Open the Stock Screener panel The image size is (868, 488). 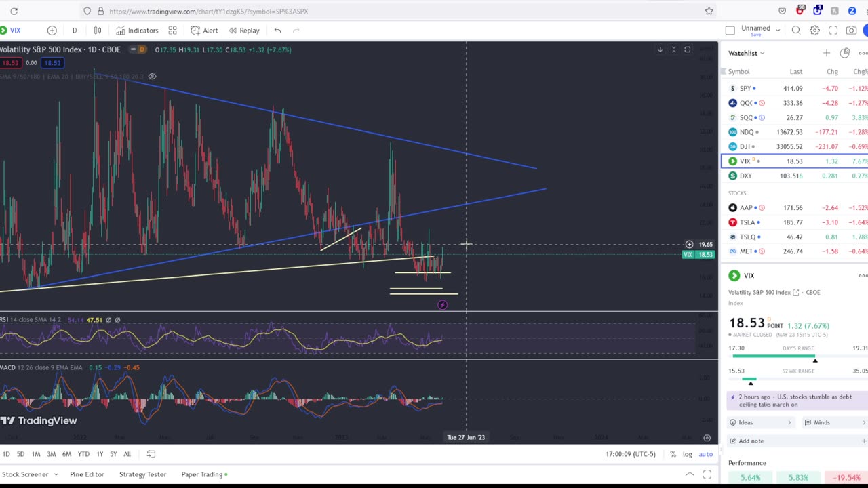(25, 474)
